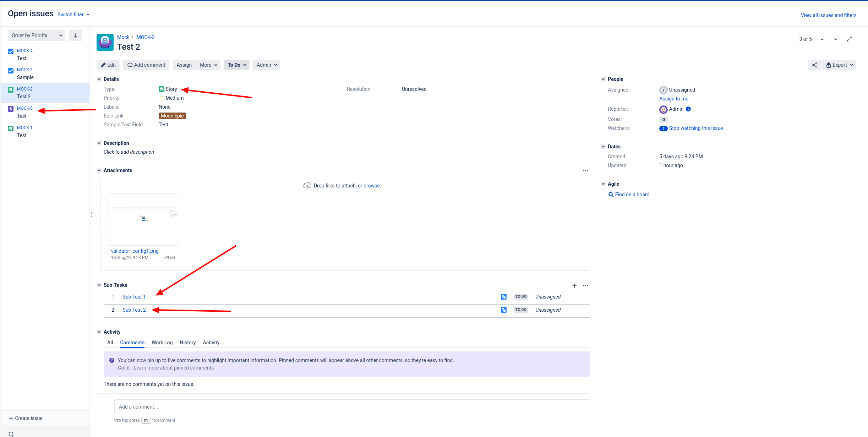The image size is (868, 437).
Task: Open the Order by Priority dropdown
Action: click(x=37, y=35)
